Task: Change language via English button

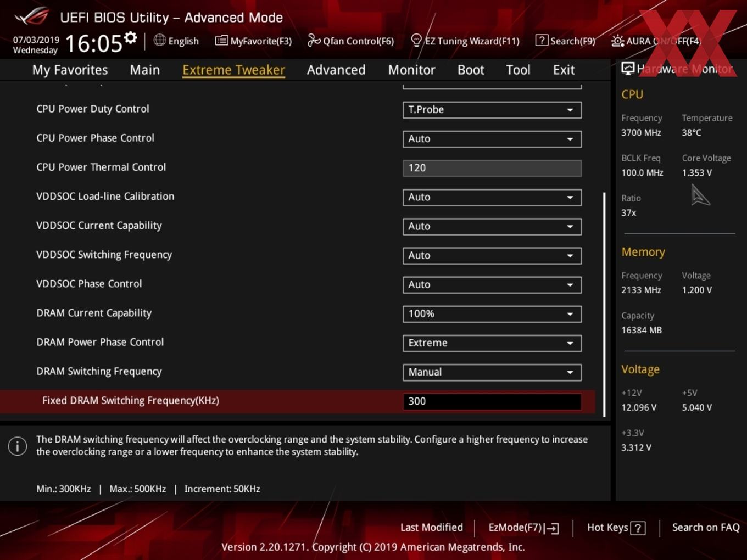Action: (176, 41)
